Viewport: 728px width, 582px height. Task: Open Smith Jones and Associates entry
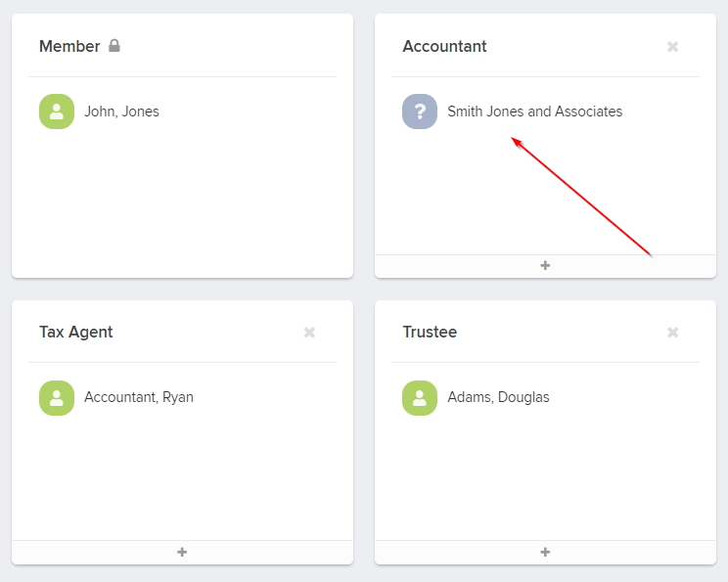point(534,112)
